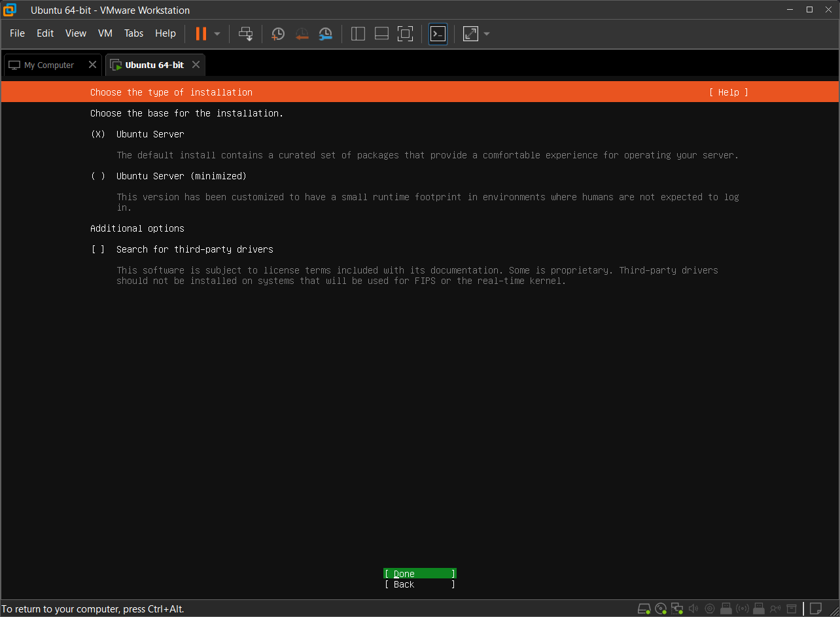Screen dimensions: 840x617
Task: Select the Ubuntu Server radio option
Action: pos(98,134)
